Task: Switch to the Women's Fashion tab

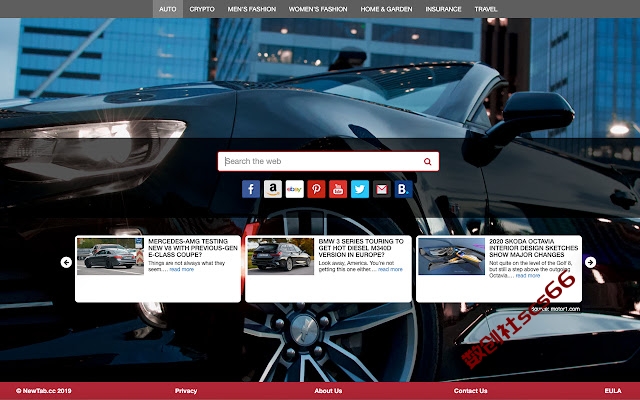Action: (x=318, y=9)
